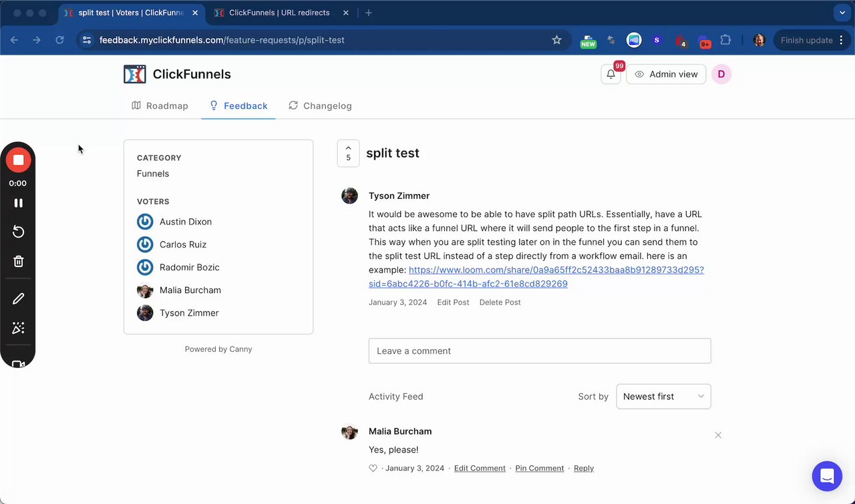
Task: Restart the recording from the recorder bar
Action: [x=18, y=232]
